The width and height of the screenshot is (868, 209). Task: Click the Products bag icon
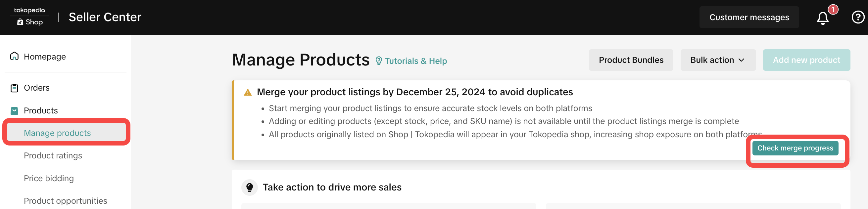tap(14, 110)
